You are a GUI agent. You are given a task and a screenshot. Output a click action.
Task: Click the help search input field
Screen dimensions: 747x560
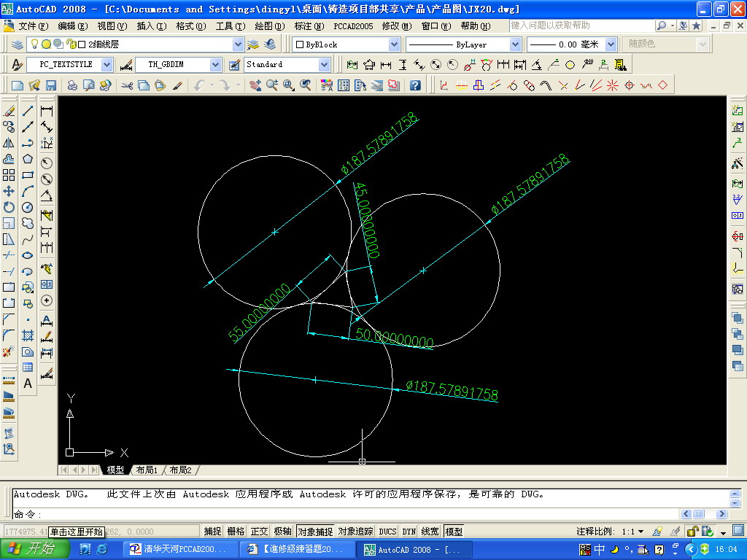click(581, 26)
